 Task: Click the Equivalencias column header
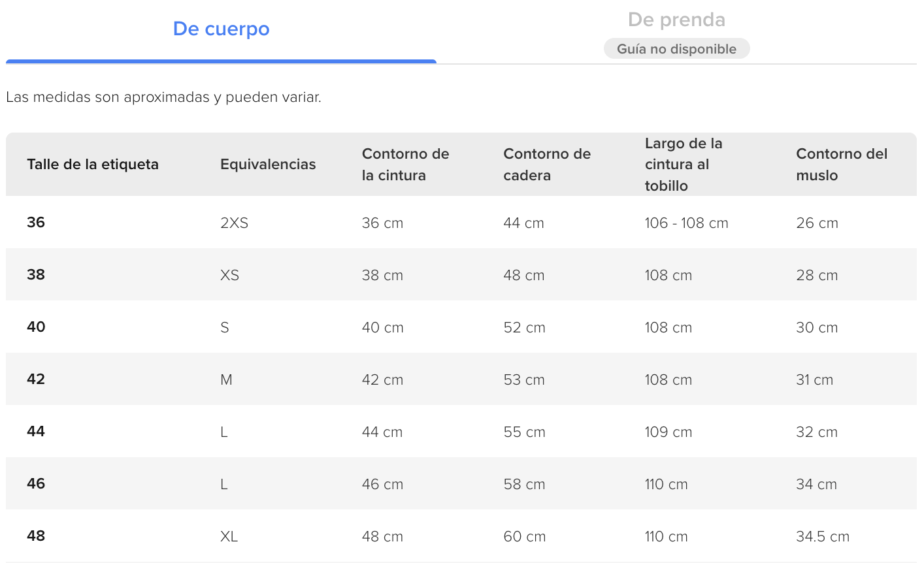(x=268, y=165)
